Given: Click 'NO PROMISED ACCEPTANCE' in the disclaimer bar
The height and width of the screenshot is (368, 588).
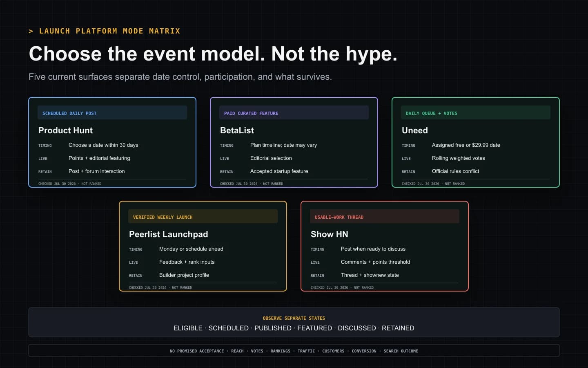Looking at the screenshot, I should (x=197, y=351).
